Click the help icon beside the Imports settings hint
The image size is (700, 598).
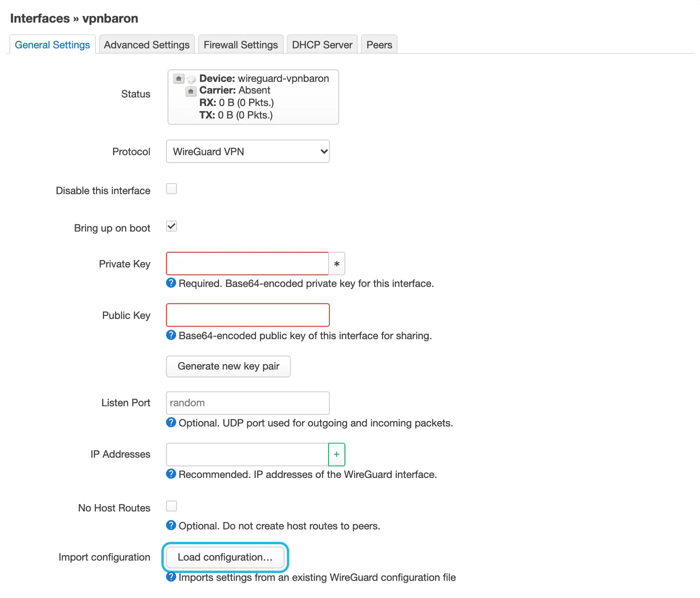171,577
